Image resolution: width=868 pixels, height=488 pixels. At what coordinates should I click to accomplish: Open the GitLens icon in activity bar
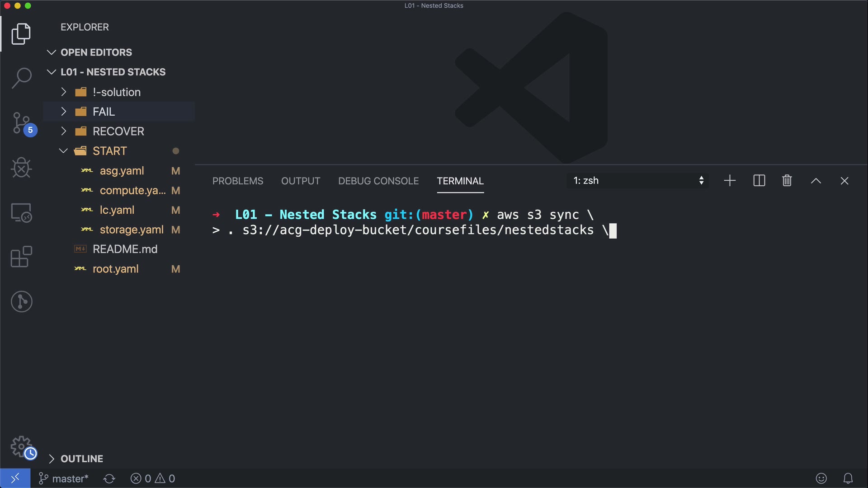coord(21,301)
